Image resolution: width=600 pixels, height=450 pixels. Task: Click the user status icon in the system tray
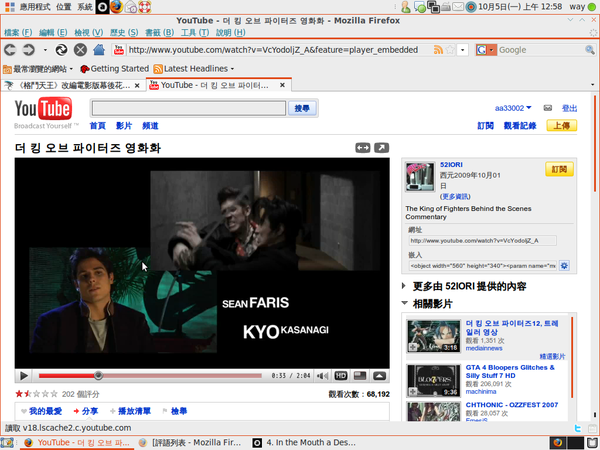[406, 7]
